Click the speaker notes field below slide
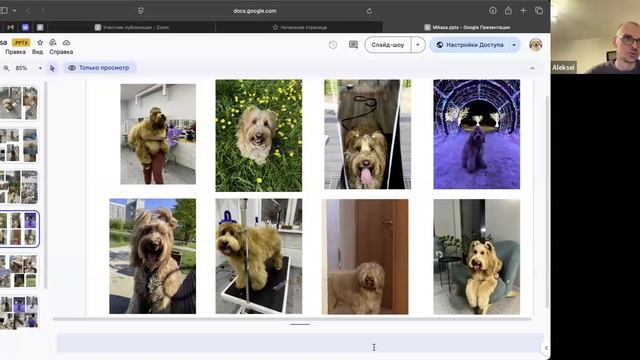The width and height of the screenshot is (640, 360). point(300,342)
